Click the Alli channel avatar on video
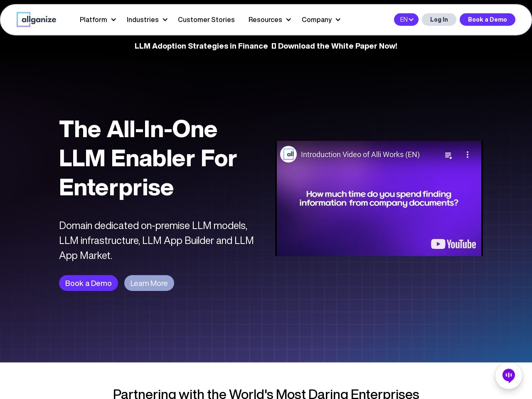The width and height of the screenshot is (532, 399). pyautogui.click(x=288, y=154)
